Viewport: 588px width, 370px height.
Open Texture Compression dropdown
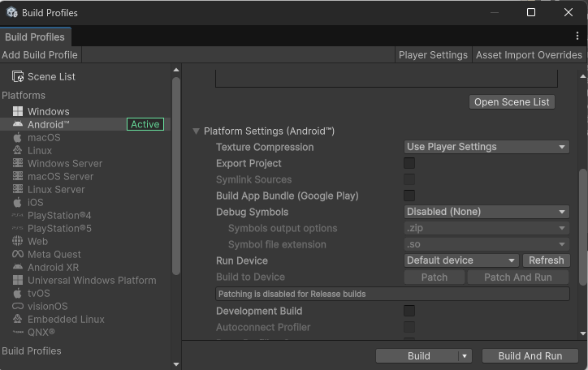pos(486,147)
